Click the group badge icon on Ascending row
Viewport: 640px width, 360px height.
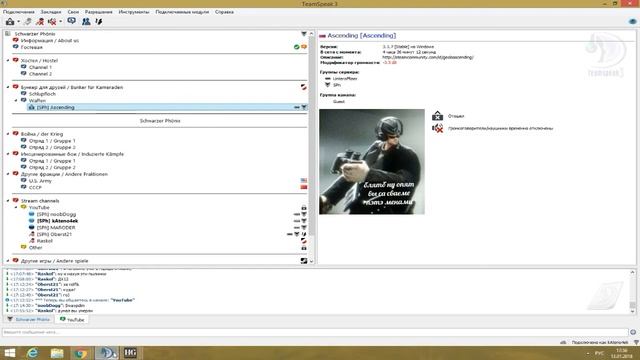tap(304, 107)
